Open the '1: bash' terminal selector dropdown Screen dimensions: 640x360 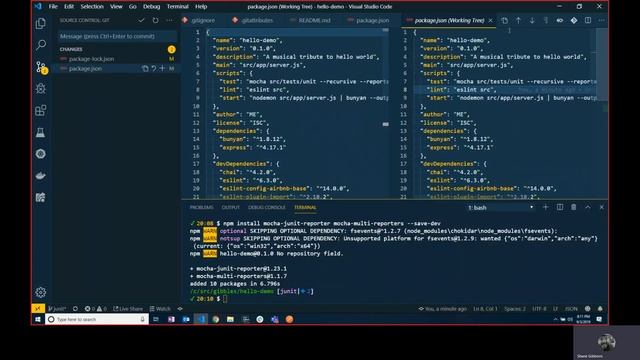click(x=501, y=208)
